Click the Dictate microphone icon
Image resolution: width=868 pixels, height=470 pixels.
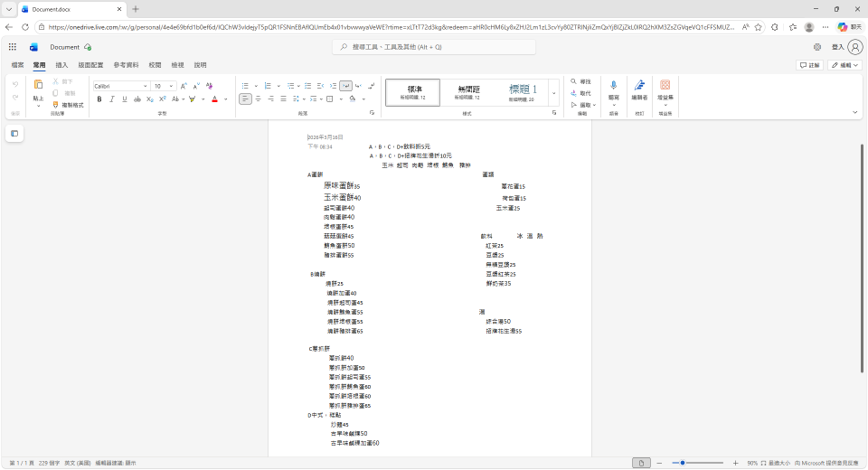click(614, 86)
